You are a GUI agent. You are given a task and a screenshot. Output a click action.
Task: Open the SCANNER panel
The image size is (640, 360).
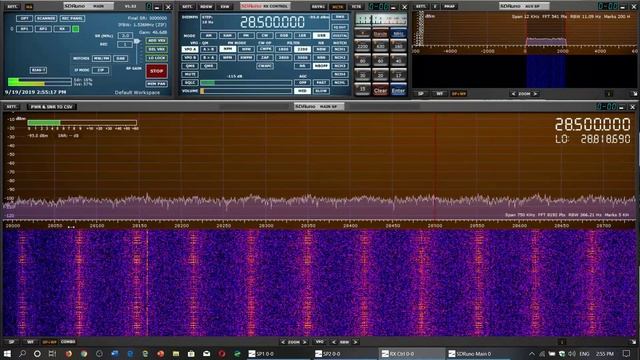tap(45, 18)
